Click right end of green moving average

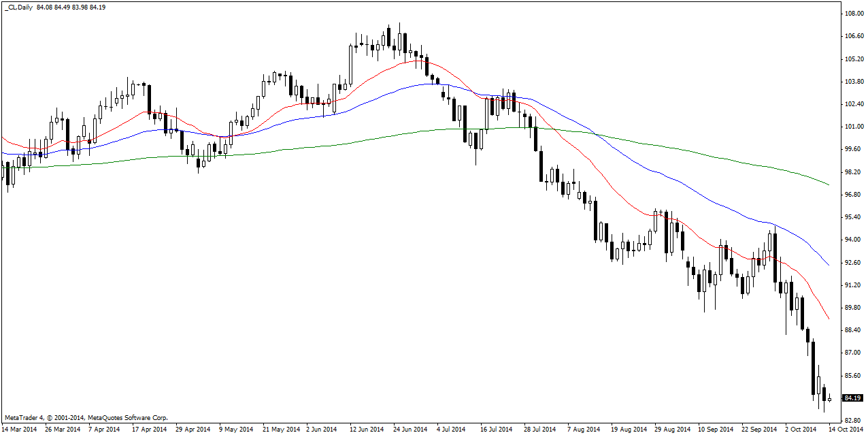tap(828, 184)
